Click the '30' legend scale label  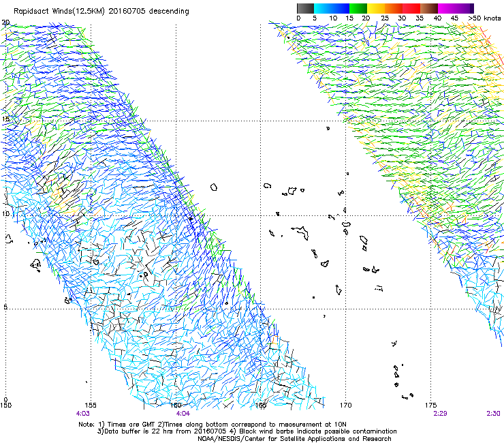402,18
